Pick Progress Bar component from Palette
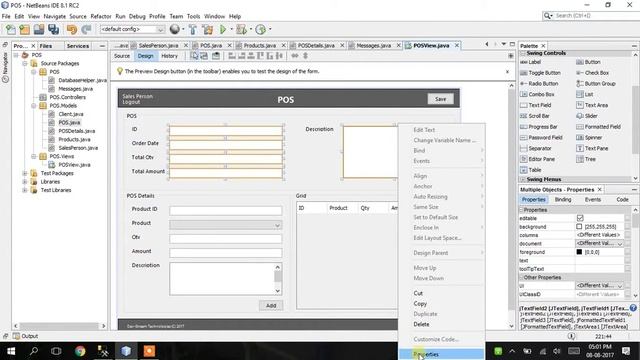This screenshot has width=640, height=360. click(x=539, y=127)
